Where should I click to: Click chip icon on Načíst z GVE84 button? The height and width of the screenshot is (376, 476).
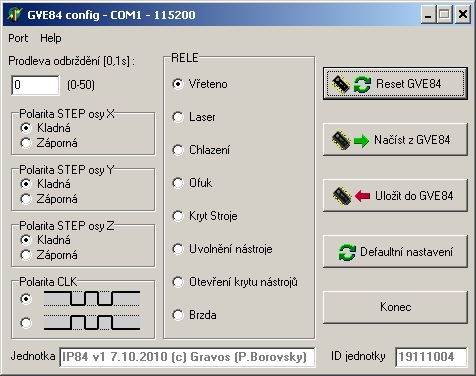pyautogui.click(x=341, y=140)
